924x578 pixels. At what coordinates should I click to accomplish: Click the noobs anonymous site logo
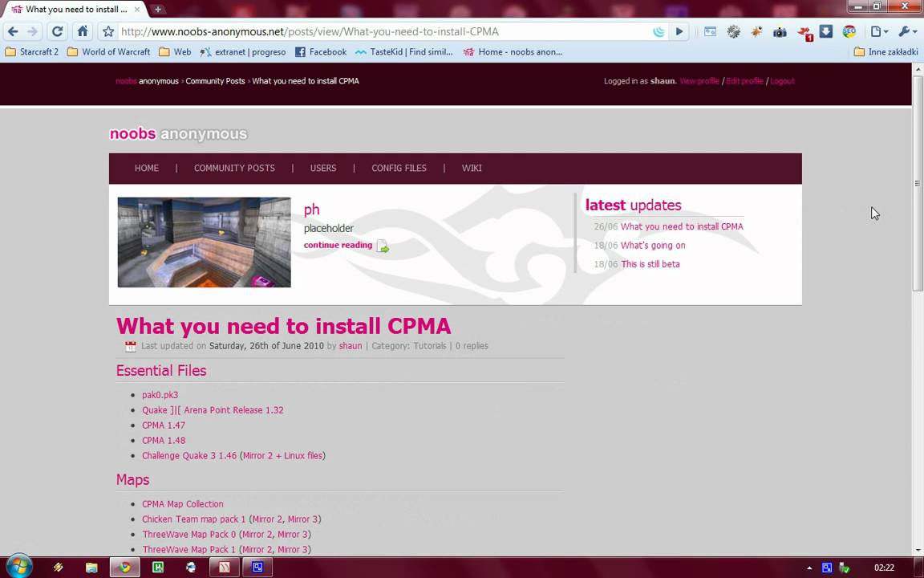(179, 134)
